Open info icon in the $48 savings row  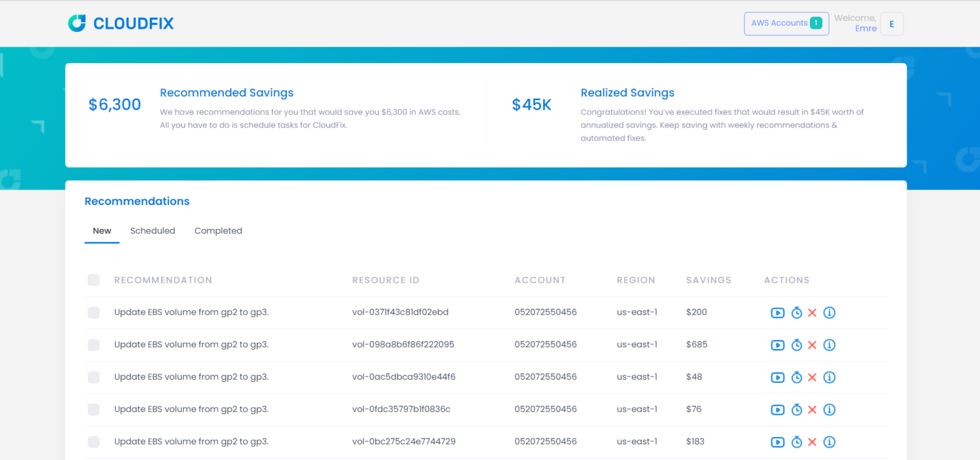tap(829, 377)
